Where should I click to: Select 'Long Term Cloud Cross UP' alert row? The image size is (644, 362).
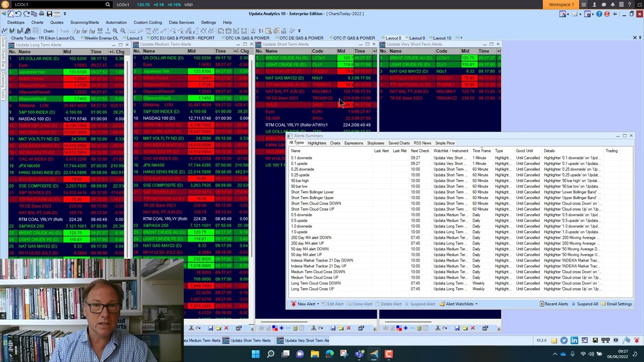click(x=460, y=289)
